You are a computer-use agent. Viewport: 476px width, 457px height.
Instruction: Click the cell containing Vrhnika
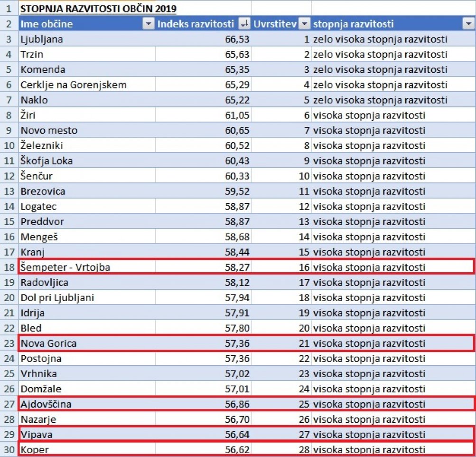(87, 373)
